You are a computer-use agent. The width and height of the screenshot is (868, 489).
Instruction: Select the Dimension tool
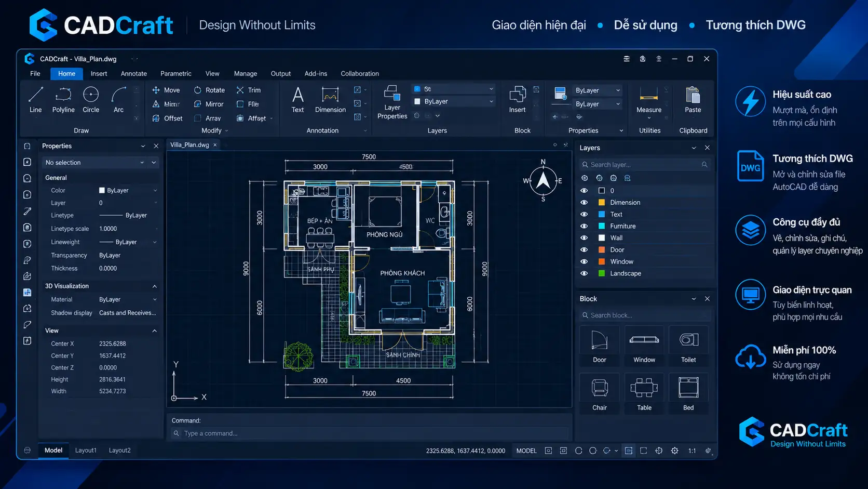[x=330, y=100]
